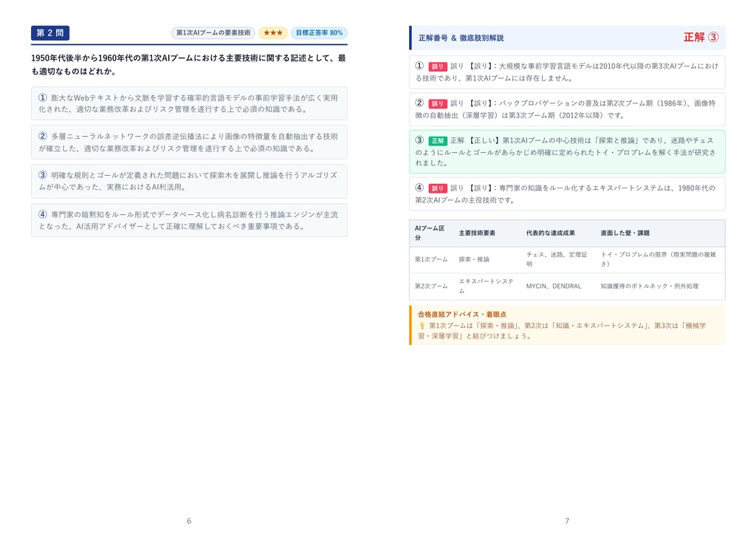The image size is (756, 537).
Task: Click the 合格直結アドバイス・着眼点 heading
Action: click(462, 314)
